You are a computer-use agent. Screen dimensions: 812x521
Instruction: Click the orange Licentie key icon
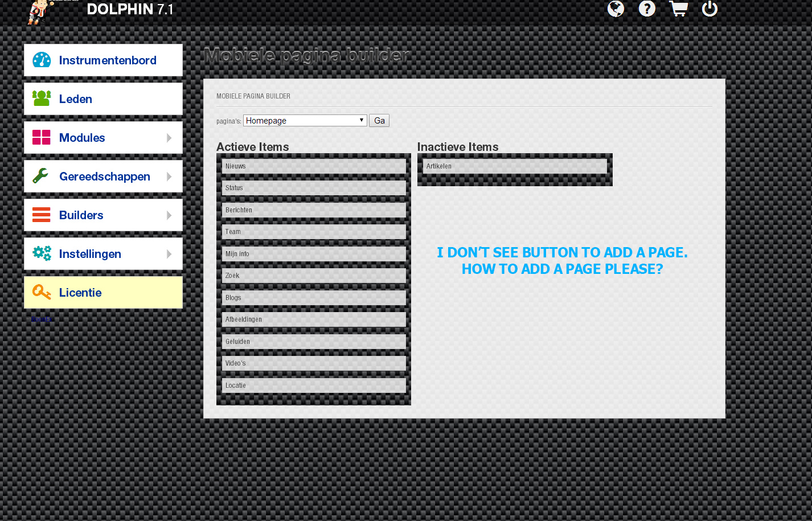click(42, 292)
